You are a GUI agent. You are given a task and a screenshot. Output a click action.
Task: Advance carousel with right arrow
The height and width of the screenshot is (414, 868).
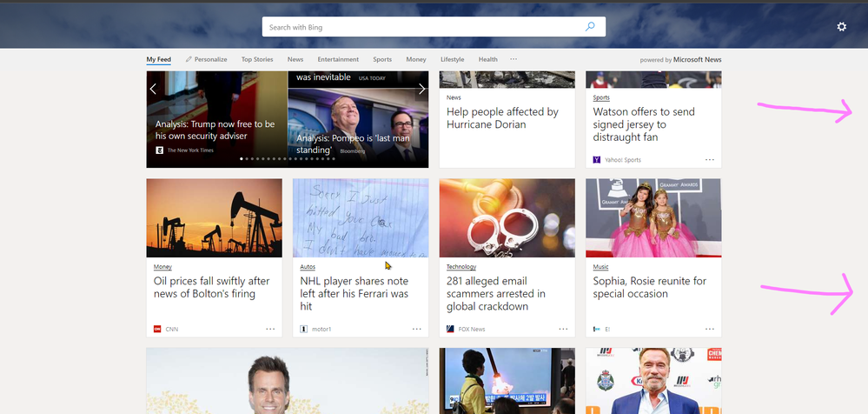pos(421,89)
